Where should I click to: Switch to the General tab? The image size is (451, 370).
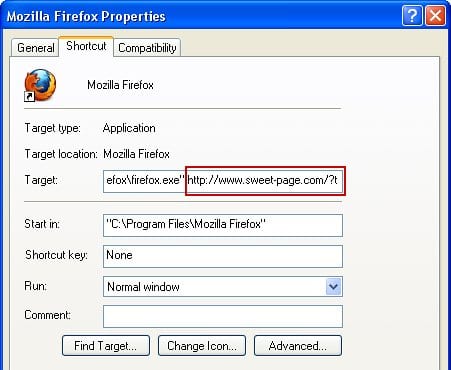coord(35,48)
